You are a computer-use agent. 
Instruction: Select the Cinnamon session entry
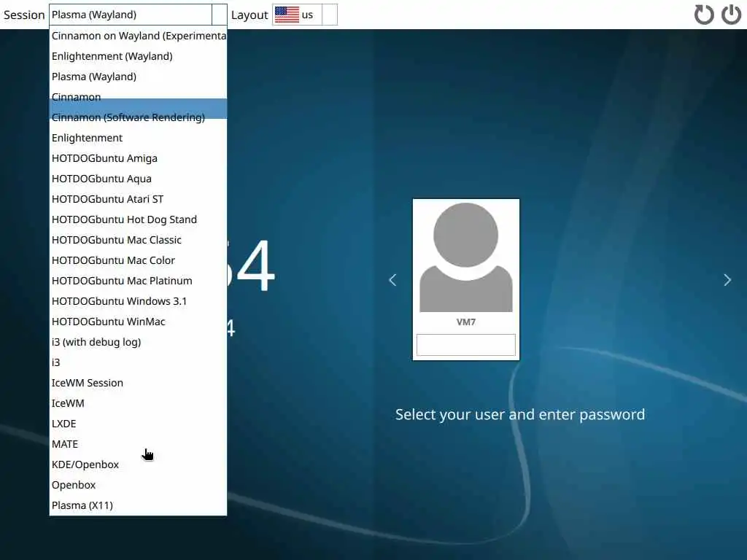click(138, 97)
